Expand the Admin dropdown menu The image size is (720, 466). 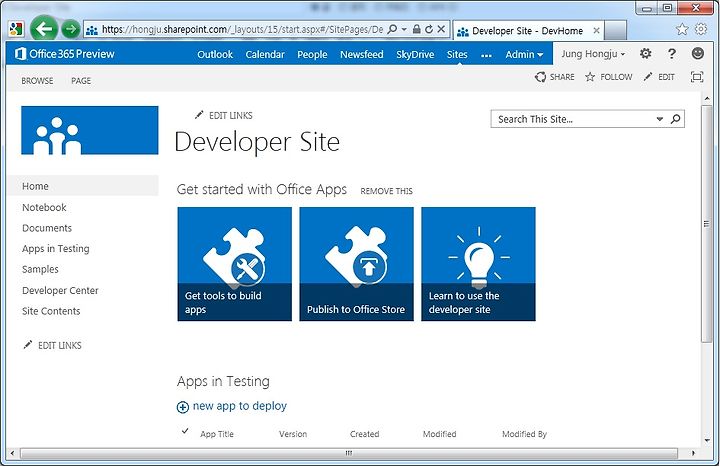(x=524, y=54)
